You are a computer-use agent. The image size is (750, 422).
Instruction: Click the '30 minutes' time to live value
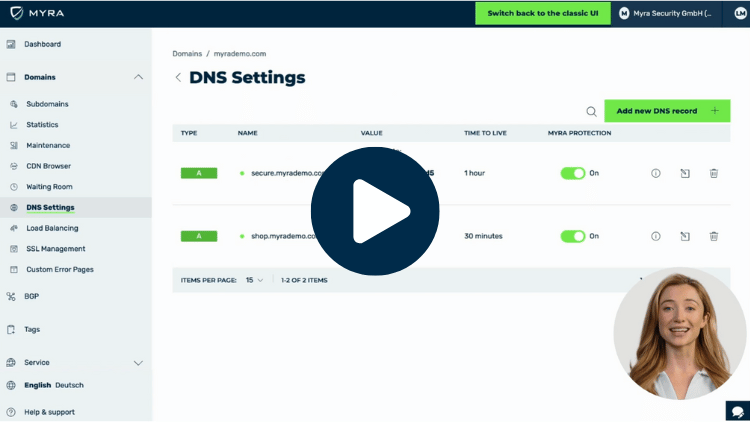tap(483, 236)
